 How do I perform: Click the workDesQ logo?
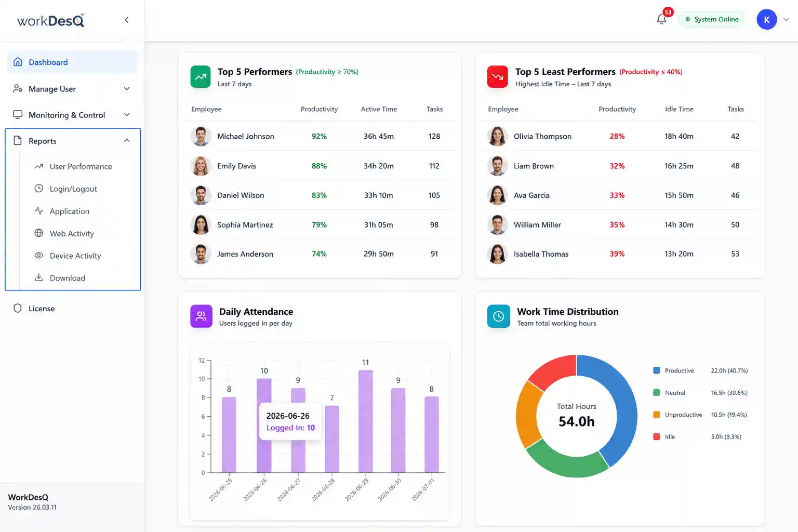click(50, 20)
